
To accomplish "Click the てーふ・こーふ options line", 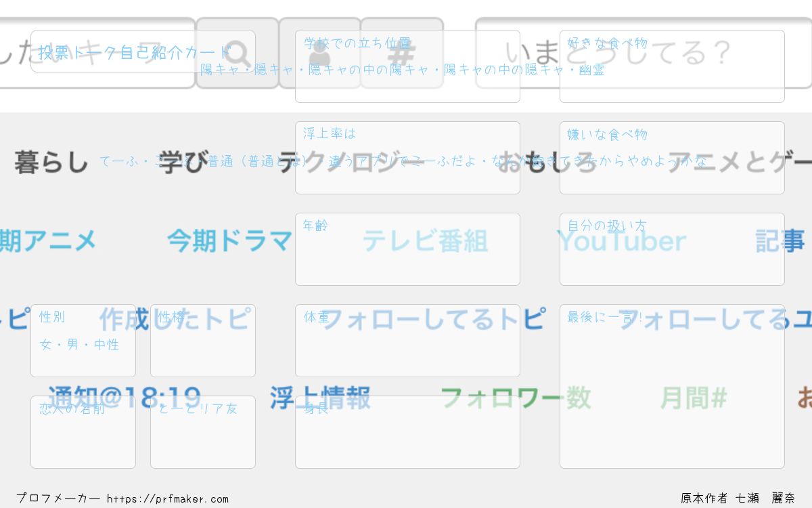I will click(x=403, y=161).
